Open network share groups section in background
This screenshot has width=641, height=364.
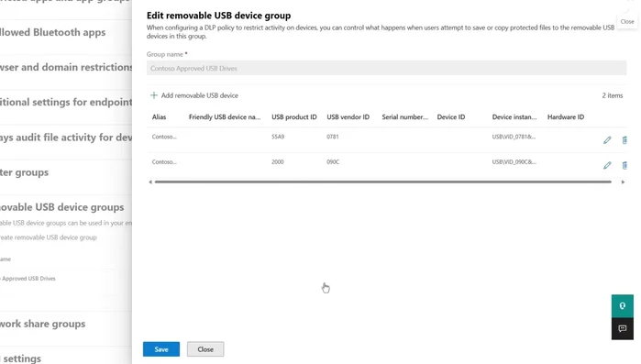pyautogui.click(x=42, y=324)
